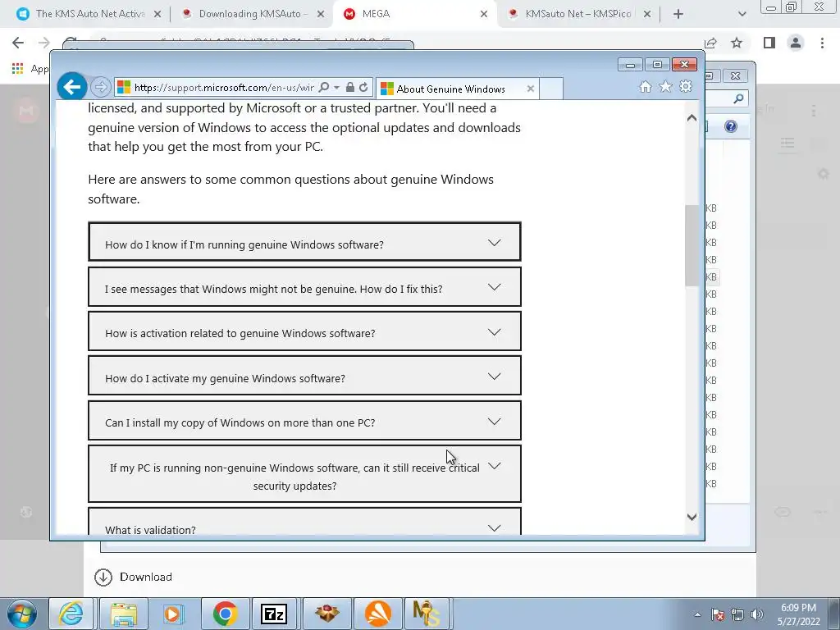Expand "I see messages that Windows might not be genuine"
Screen dimensions: 840x630
click(304, 287)
